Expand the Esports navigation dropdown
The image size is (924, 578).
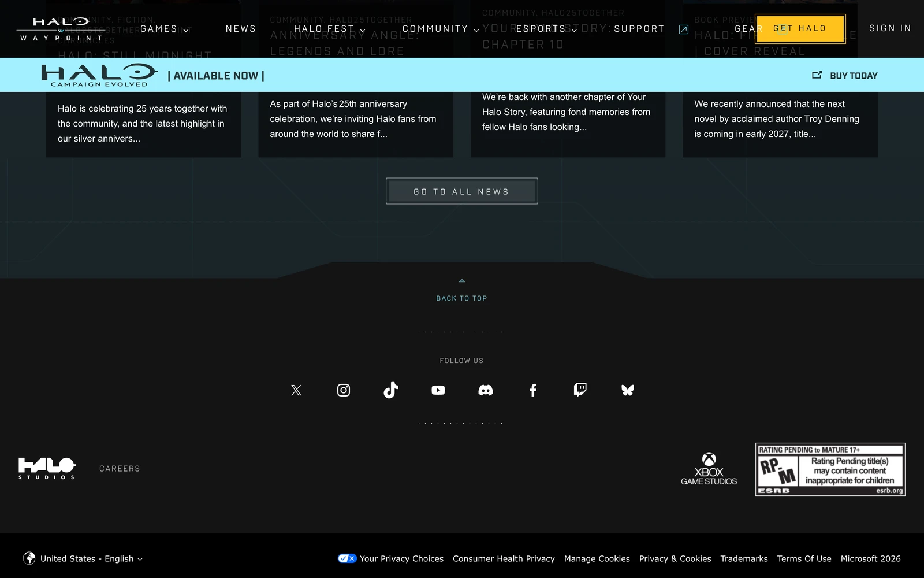pos(546,29)
